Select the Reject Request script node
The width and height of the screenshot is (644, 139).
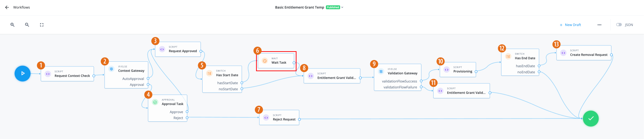click(x=284, y=119)
